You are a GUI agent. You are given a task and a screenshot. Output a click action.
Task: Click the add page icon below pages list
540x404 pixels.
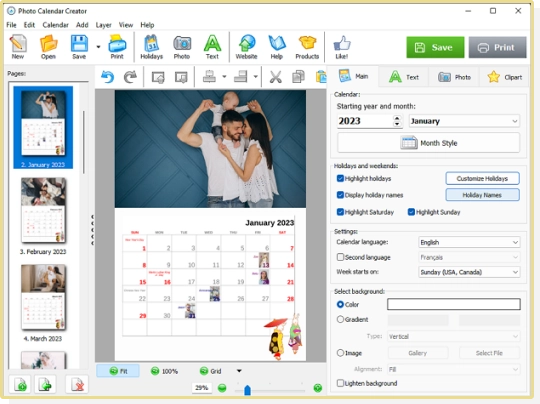click(x=20, y=384)
